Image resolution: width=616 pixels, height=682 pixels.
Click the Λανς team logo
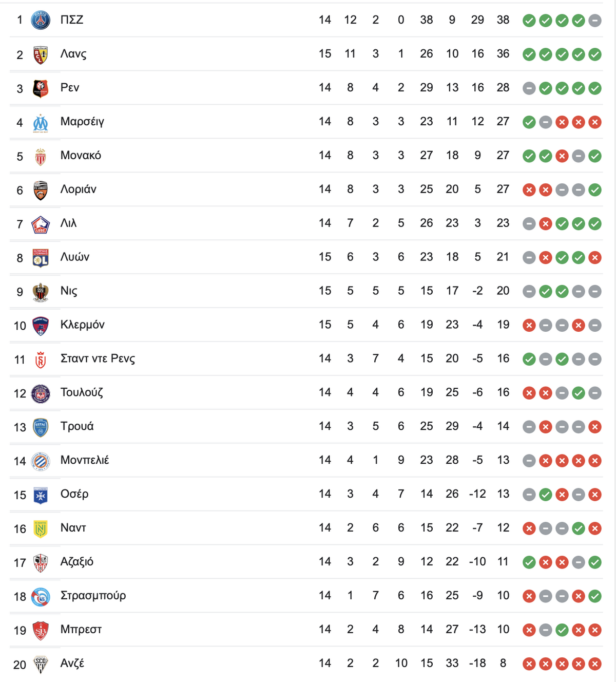coord(41,54)
